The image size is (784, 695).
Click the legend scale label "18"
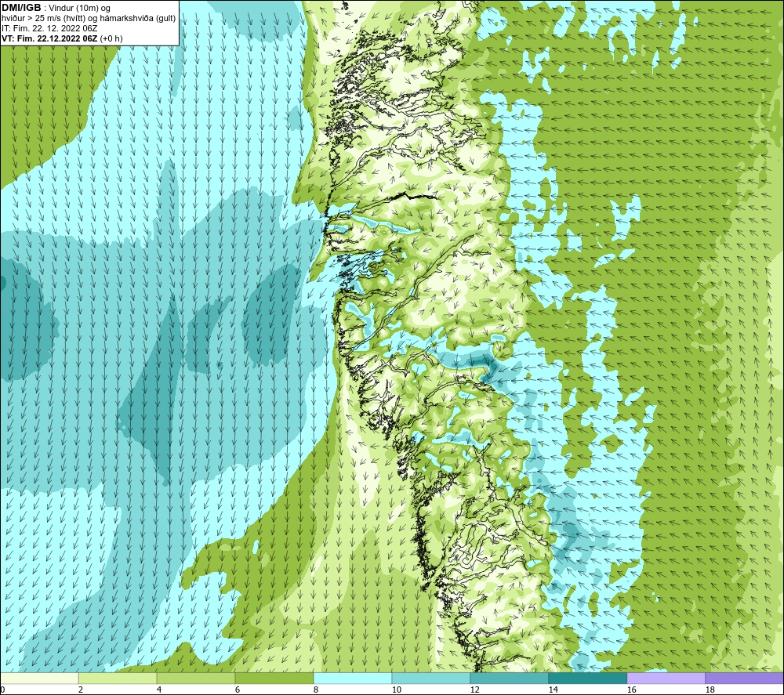point(710,690)
